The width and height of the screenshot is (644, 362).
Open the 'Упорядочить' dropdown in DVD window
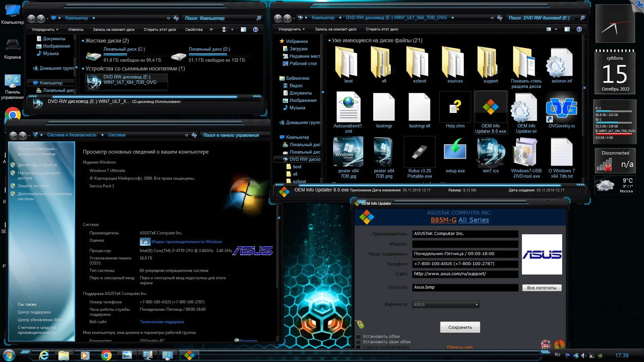tap(291, 29)
